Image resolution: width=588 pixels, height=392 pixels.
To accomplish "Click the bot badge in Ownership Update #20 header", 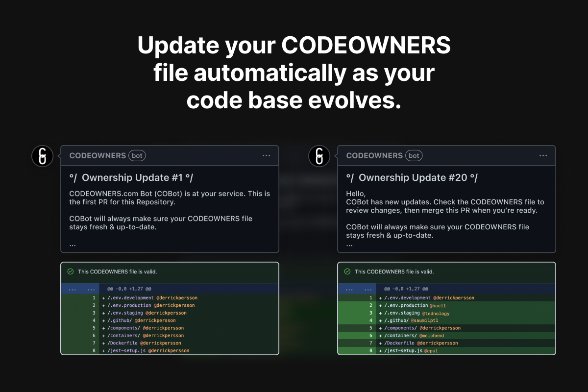I will (414, 156).
